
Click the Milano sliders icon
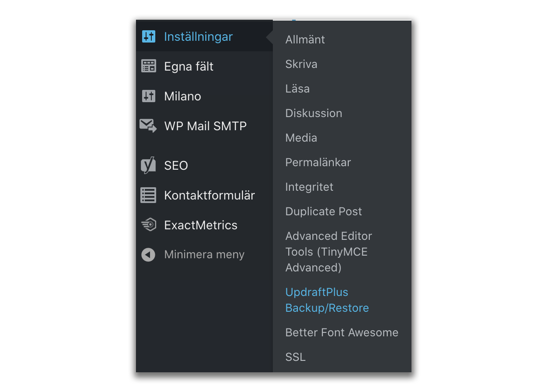[149, 96]
